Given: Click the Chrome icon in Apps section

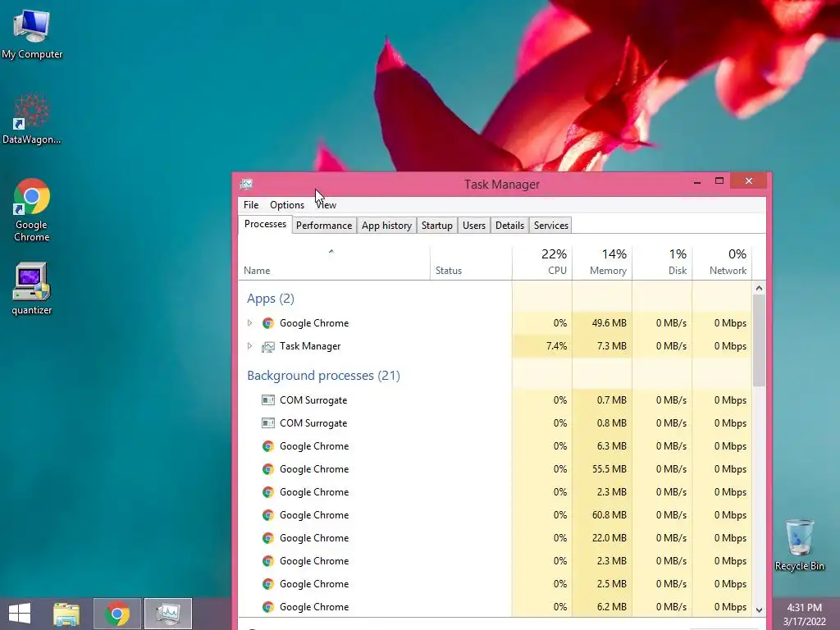Looking at the screenshot, I should (x=268, y=323).
